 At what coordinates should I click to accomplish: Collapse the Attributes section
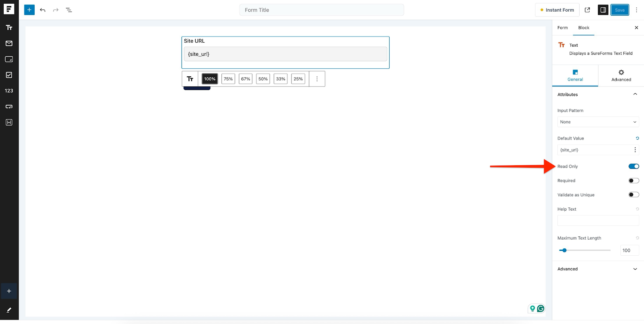pos(635,94)
